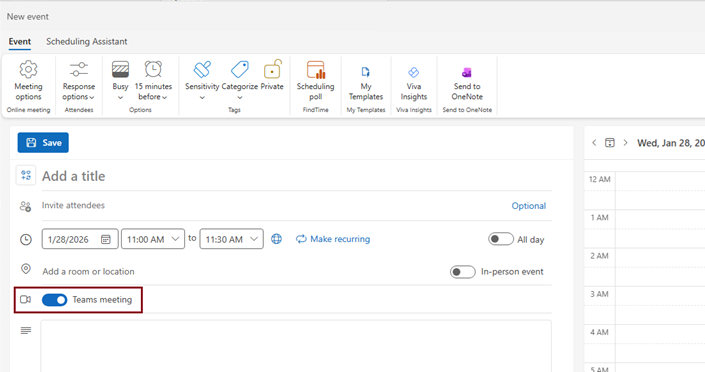
Task: Click the Add a title field
Action: 297,176
